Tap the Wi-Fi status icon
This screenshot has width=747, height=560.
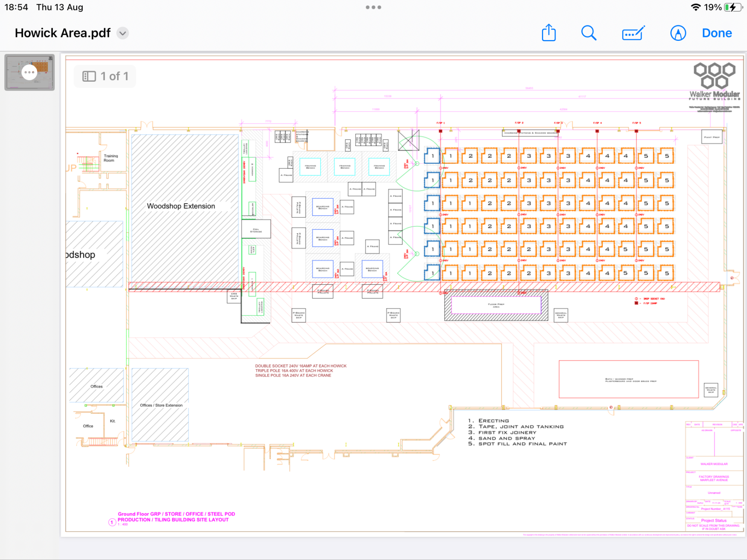tap(696, 7)
